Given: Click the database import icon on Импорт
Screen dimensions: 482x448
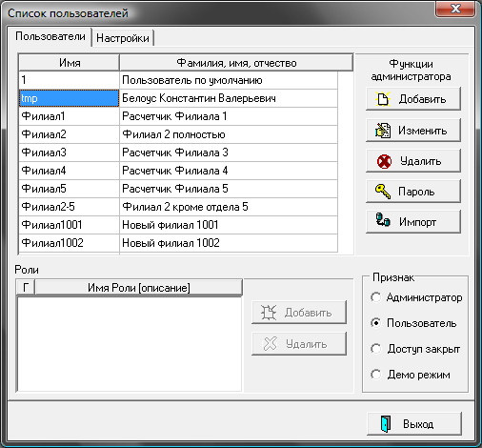Looking at the screenshot, I should point(383,219).
